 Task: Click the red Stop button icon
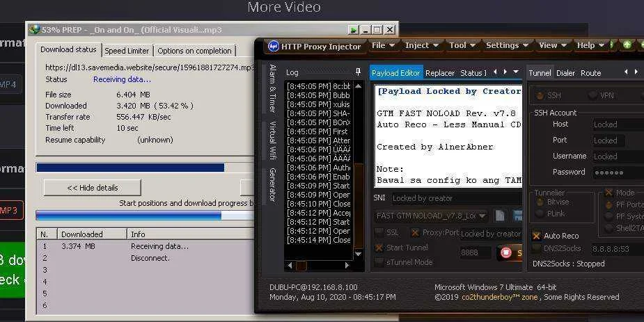click(x=505, y=252)
